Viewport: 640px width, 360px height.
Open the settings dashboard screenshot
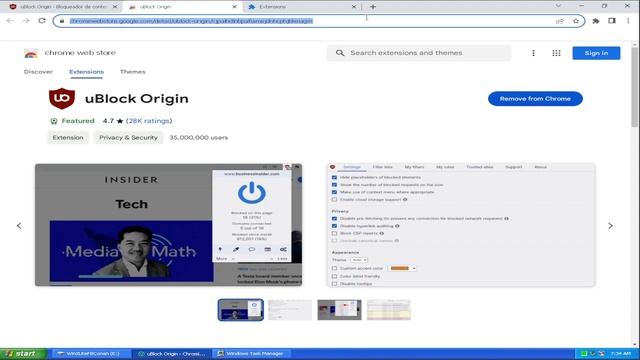point(461,225)
